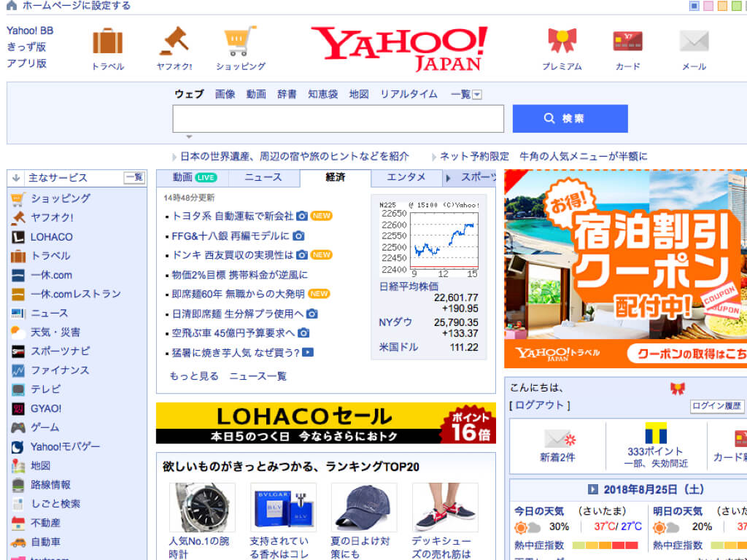Select 画像 search type

pos(225,94)
